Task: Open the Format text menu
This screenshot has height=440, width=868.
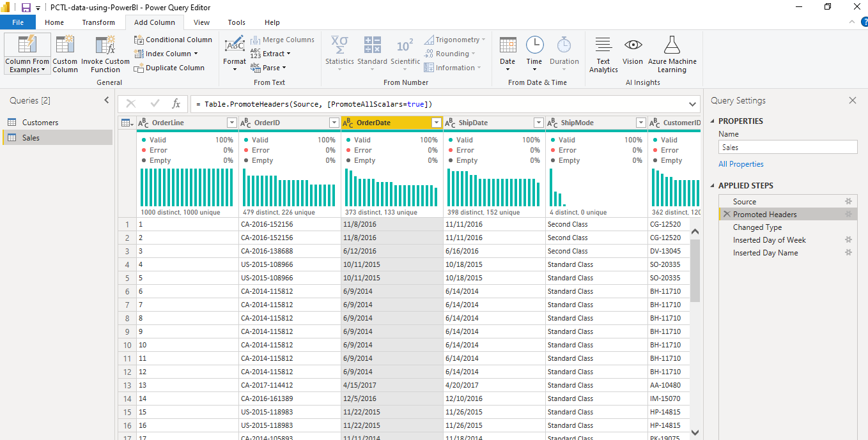Action: [x=235, y=54]
